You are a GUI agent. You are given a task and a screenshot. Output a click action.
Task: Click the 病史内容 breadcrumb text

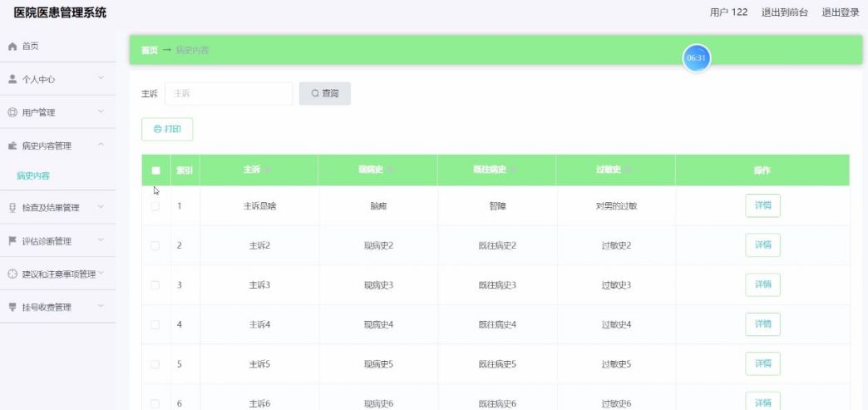point(192,51)
